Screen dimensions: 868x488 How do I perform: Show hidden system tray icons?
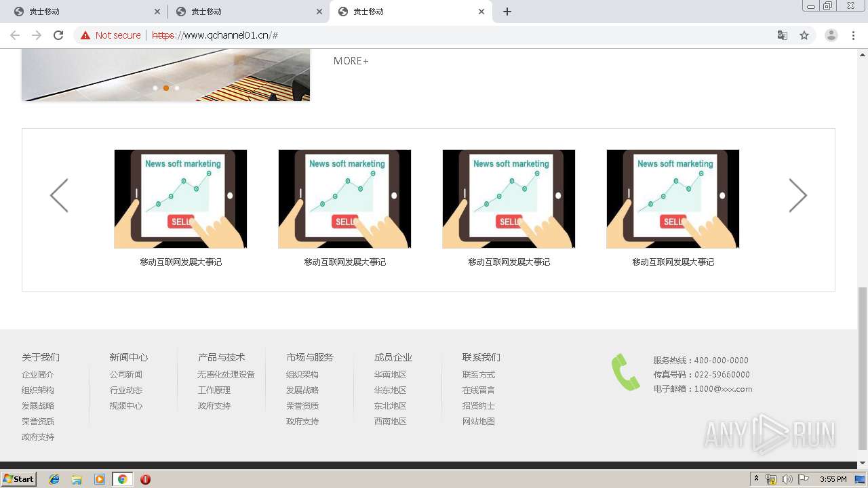tap(756, 479)
